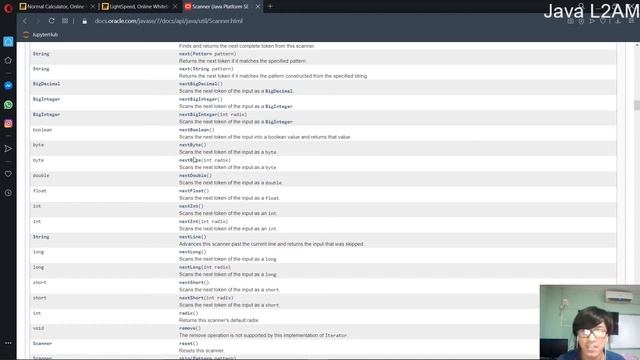Open history clock in the sidebar
Viewport: 640px width, 360px height.
point(8,193)
